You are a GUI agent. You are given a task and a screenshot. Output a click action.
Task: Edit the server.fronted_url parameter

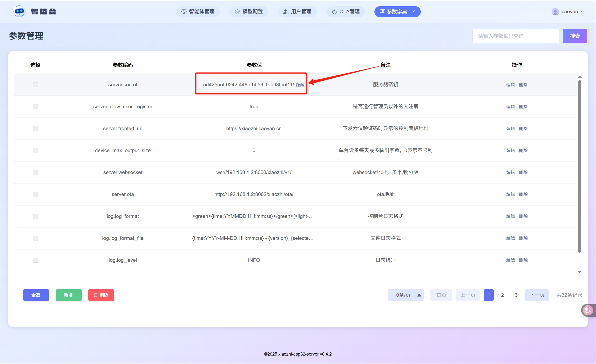tap(510, 128)
